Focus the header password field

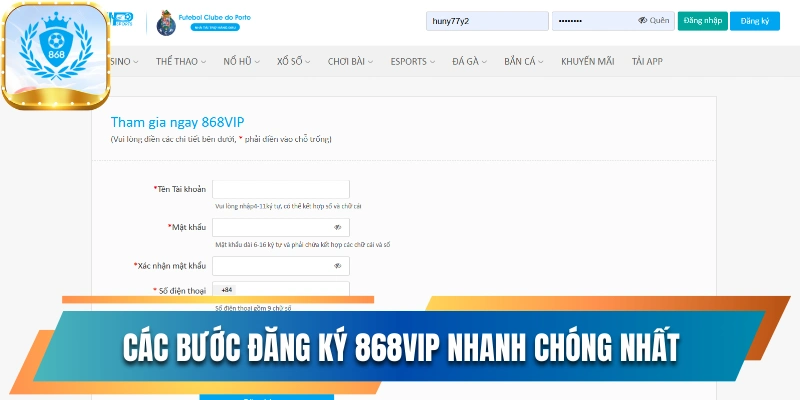613,21
